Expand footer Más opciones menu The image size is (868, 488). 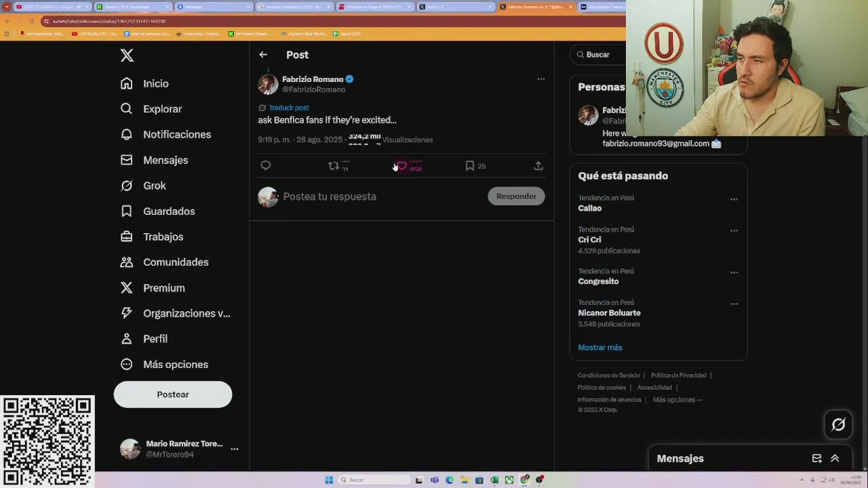click(677, 400)
